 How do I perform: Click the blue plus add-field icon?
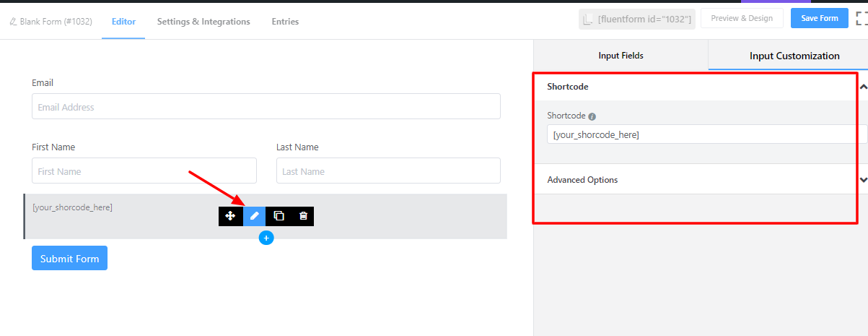(x=266, y=238)
